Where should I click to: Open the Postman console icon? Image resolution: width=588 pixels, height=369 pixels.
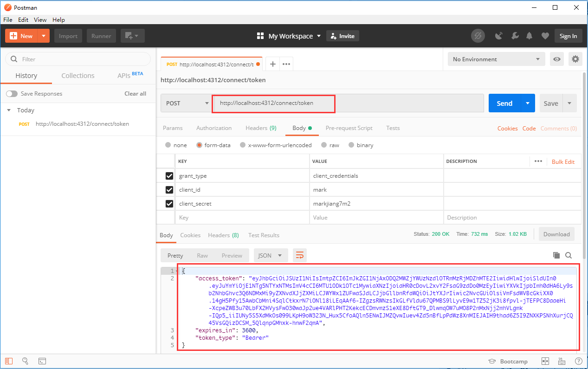(42, 361)
